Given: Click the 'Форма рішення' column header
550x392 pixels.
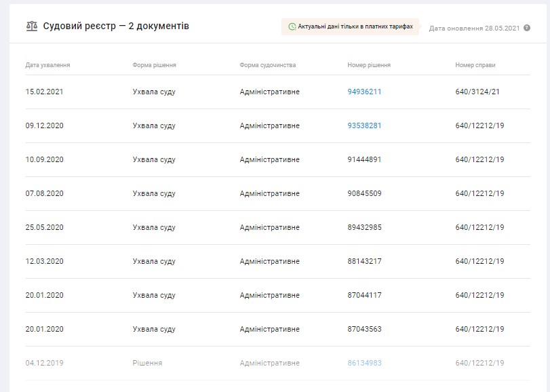Looking at the screenshot, I should tap(155, 65).
